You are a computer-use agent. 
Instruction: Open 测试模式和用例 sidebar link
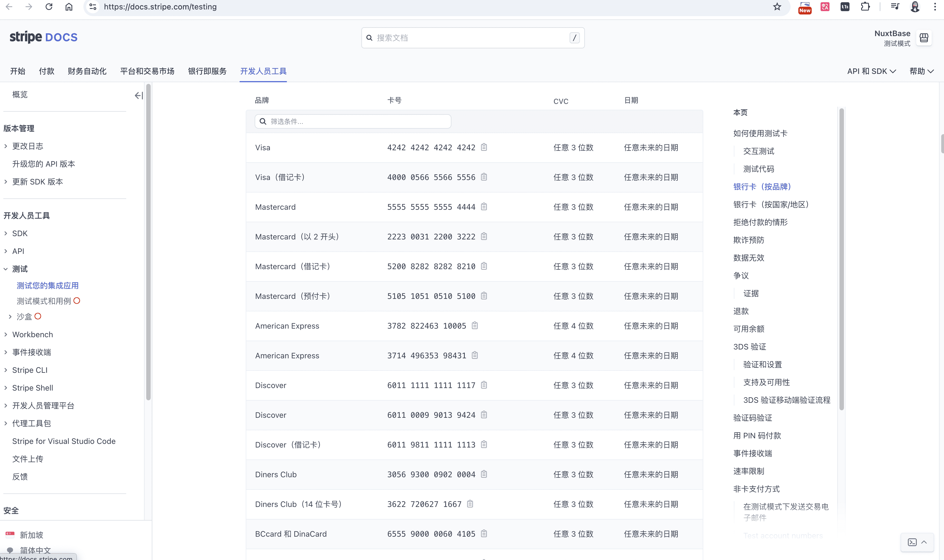click(44, 301)
